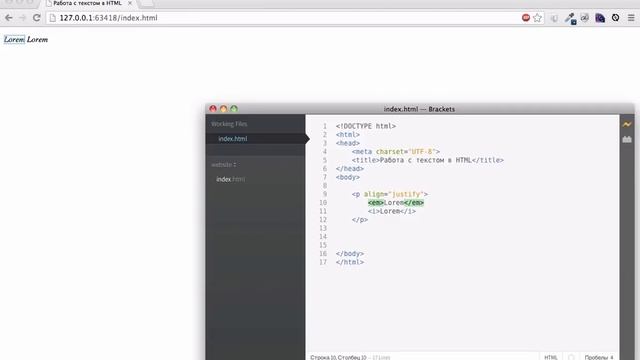Click the Пробелы indentation setting
The width and height of the screenshot is (640, 360).
[x=598, y=357]
